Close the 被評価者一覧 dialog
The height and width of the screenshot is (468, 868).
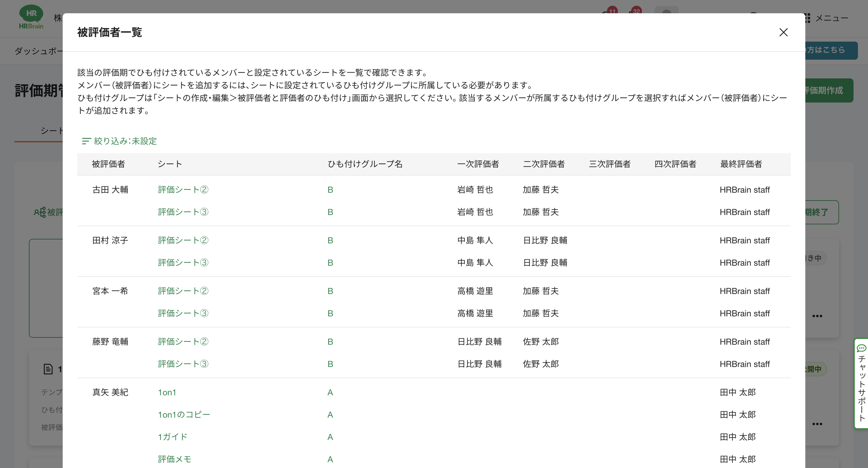pyautogui.click(x=783, y=32)
